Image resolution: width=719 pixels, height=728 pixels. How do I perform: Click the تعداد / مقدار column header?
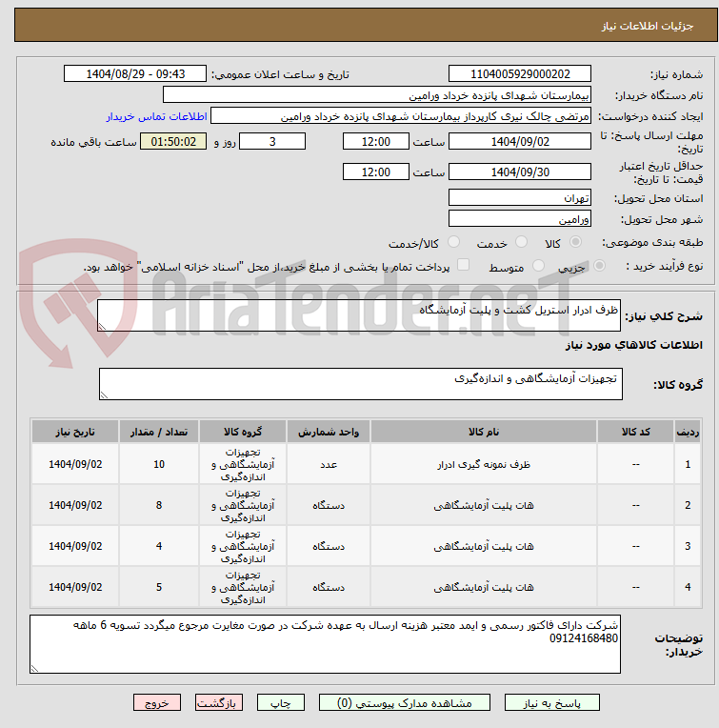pos(159,432)
